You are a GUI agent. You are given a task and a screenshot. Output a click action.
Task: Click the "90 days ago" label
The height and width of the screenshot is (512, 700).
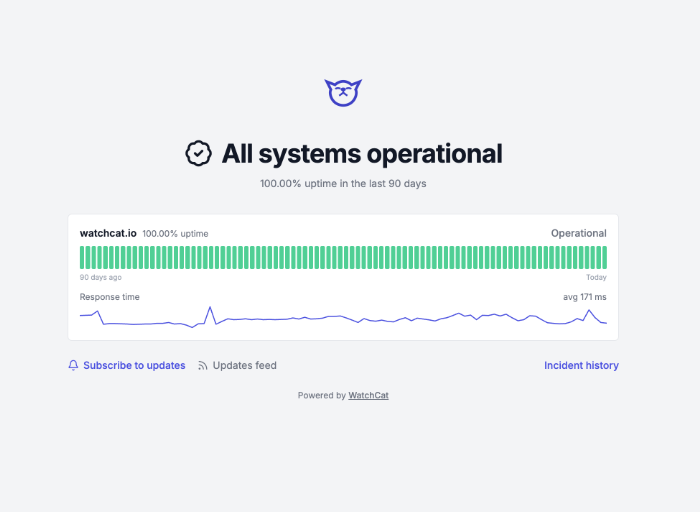click(100, 277)
